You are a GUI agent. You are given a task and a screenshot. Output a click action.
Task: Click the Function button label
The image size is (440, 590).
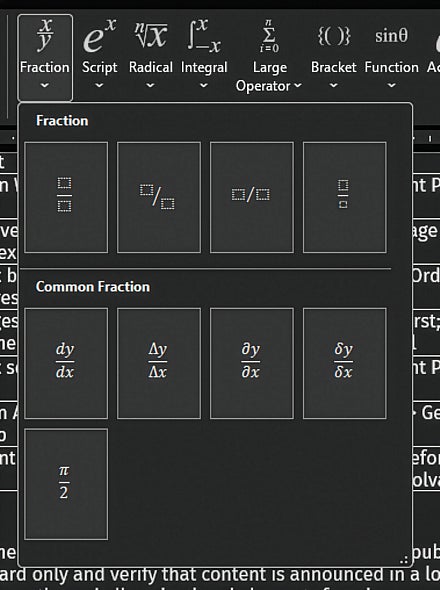[x=391, y=67]
